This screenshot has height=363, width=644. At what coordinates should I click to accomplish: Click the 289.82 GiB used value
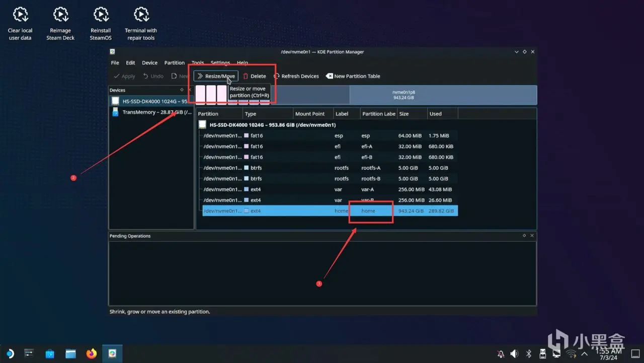[441, 211]
